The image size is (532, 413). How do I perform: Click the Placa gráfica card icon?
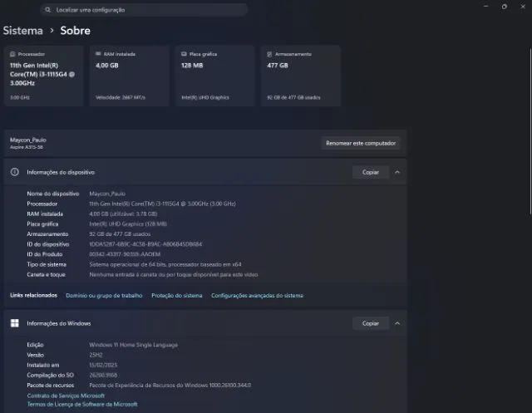coord(184,53)
